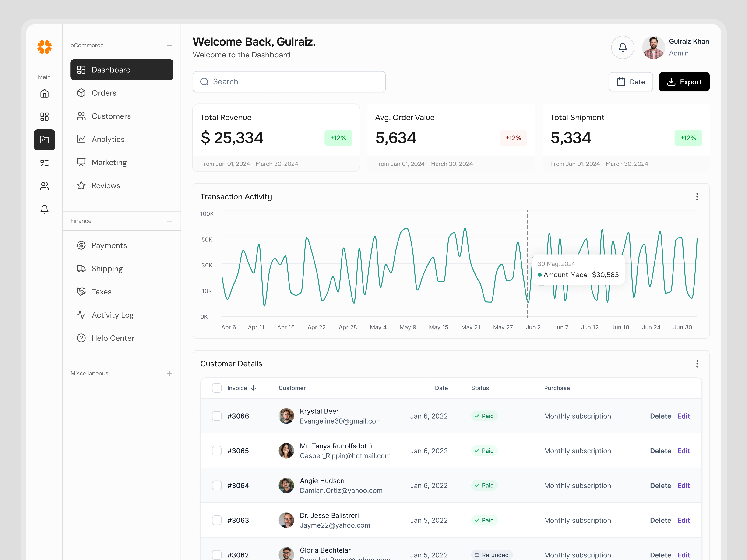Image resolution: width=747 pixels, height=560 pixels.
Task: Expand the Miscellaneous section
Action: coord(169,373)
